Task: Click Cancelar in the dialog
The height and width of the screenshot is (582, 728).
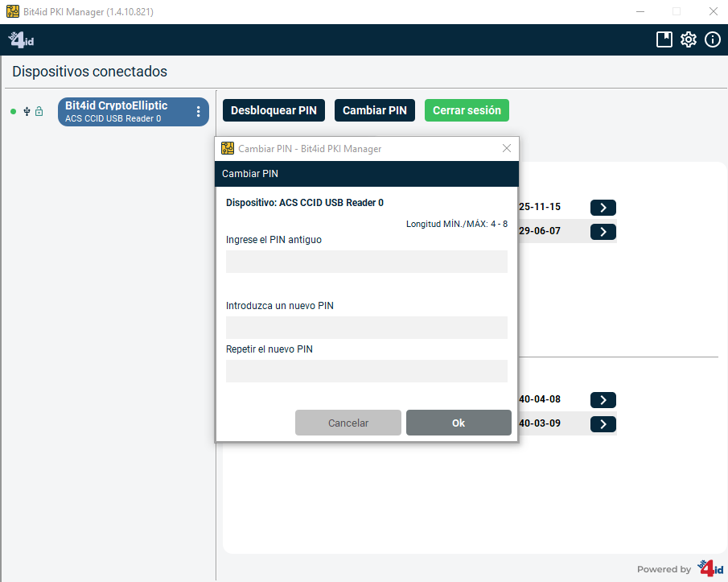Action: [348, 423]
